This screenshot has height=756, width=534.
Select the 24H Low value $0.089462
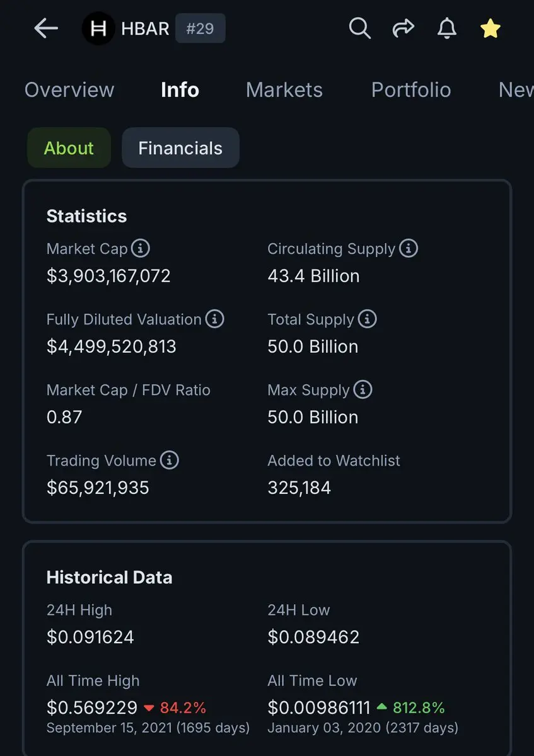click(x=313, y=637)
